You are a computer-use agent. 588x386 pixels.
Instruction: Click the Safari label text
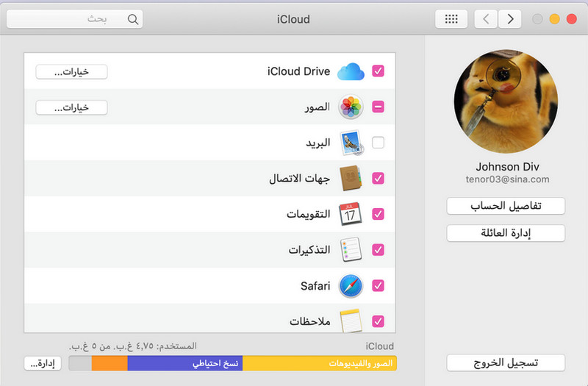pyautogui.click(x=315, y=286)
